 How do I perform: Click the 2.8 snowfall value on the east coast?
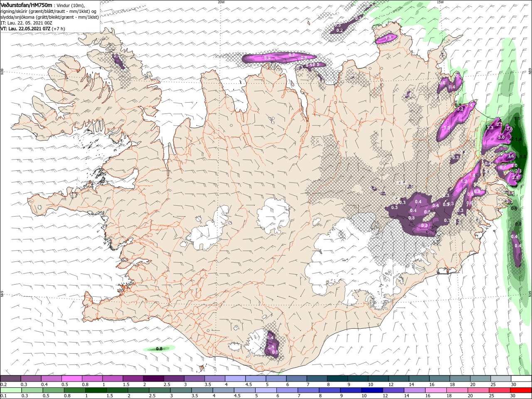click(516, 177)
